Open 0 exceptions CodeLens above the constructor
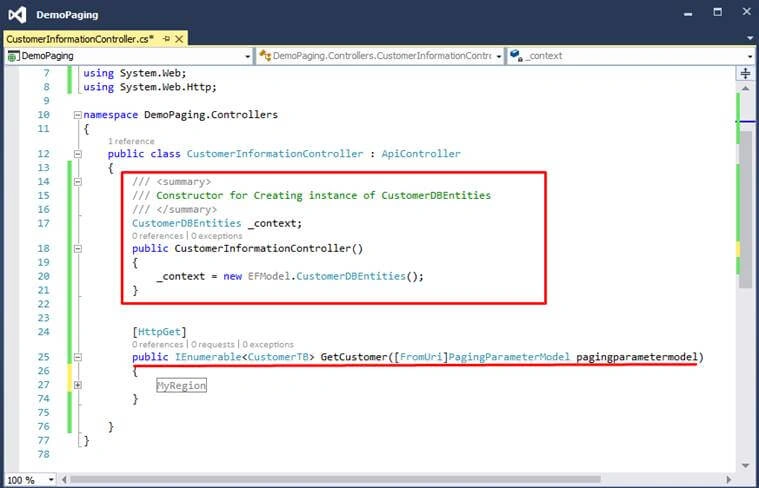Screen dimensions: 759x488 pyautogui.click(x=217, y=236)
